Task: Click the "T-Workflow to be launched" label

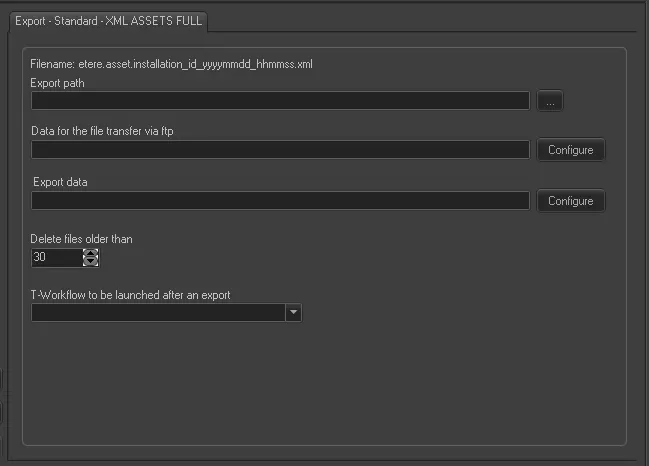Action: [131, 295]
